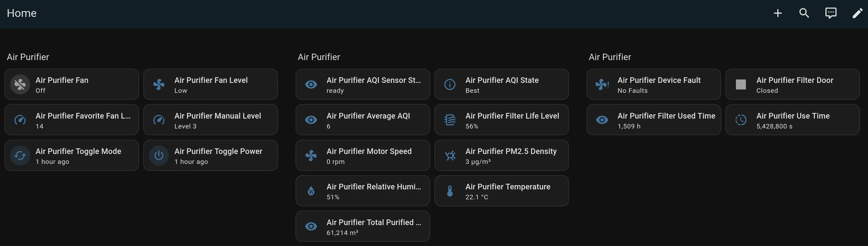
Task: Open Air Purifier Filter Door card
Action: [792, 84]
